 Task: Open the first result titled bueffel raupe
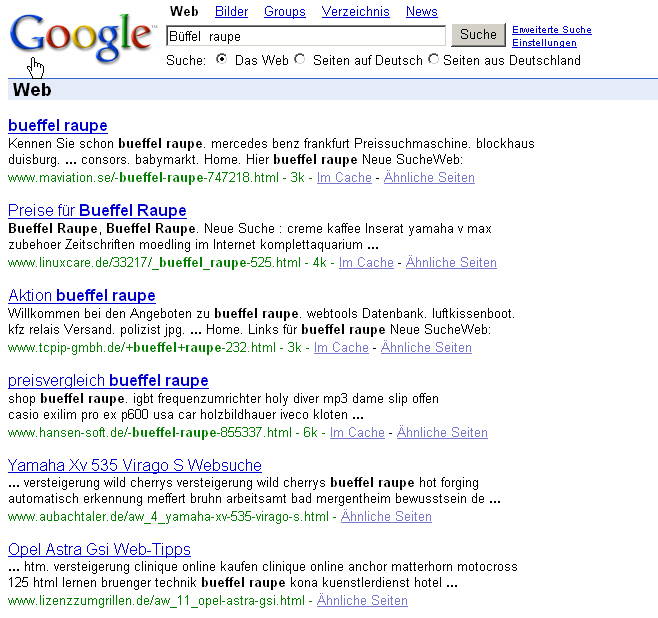coord(58,125)
